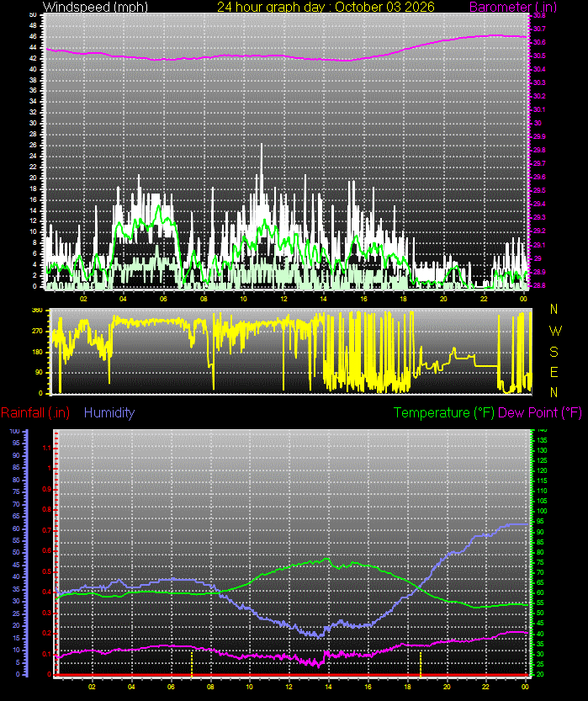Click "90" on the wind direction axis
The height and width of the screenshot is (701, 588).
click(x=39, y=373)
